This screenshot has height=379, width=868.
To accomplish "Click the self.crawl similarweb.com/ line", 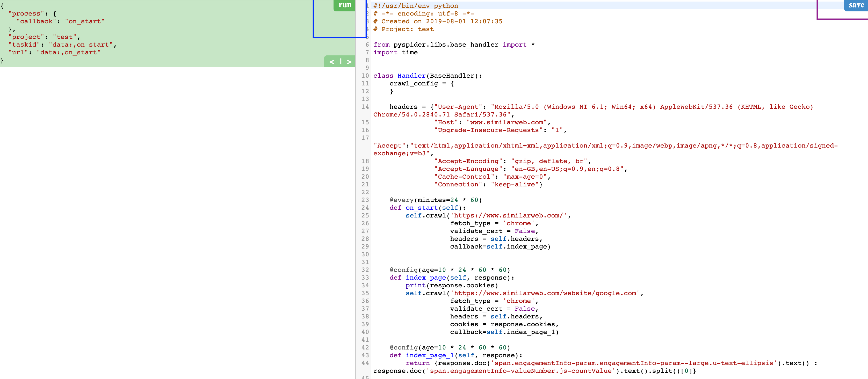I will pyautogui.click(x=488, y=215).
